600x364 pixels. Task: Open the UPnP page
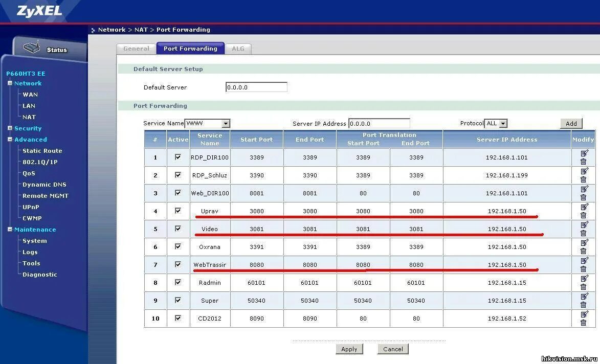click(x=31, y=207)
